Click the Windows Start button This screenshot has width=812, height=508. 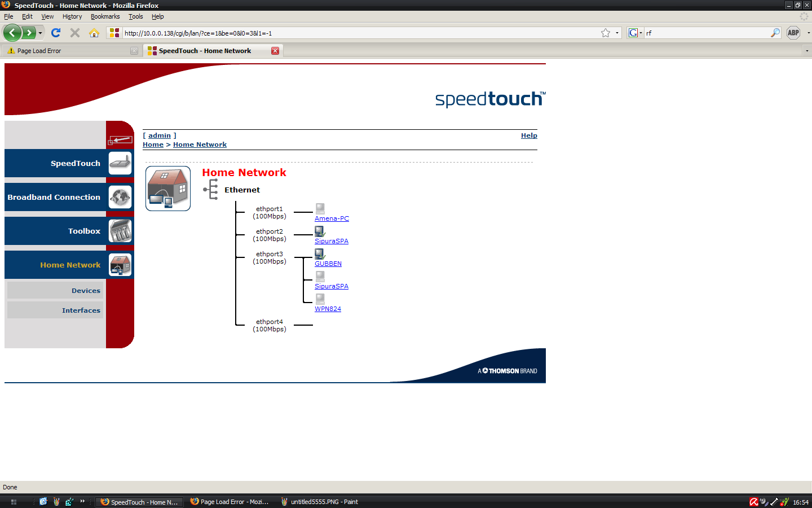pyautogui.click(x=14, y=502)
